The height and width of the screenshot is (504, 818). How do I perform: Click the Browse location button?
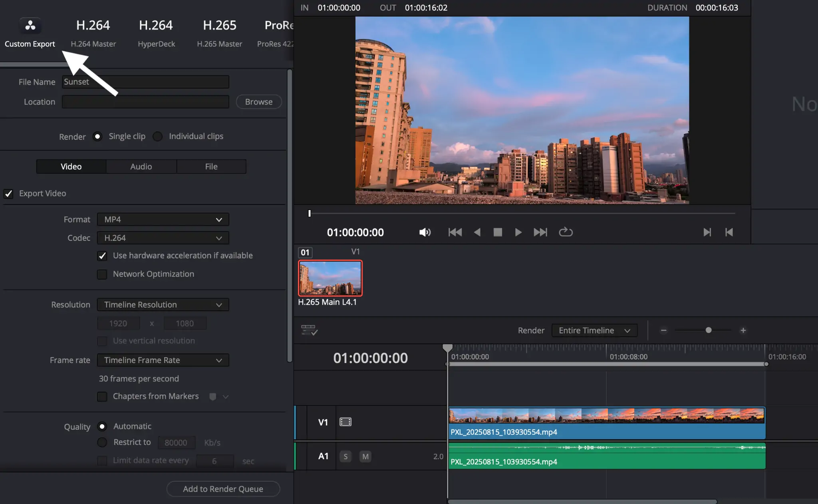(x=258, y=102)
